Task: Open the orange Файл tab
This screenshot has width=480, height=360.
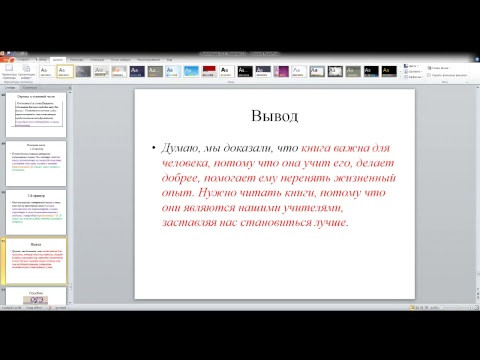Action: click(x=7, y=60)
